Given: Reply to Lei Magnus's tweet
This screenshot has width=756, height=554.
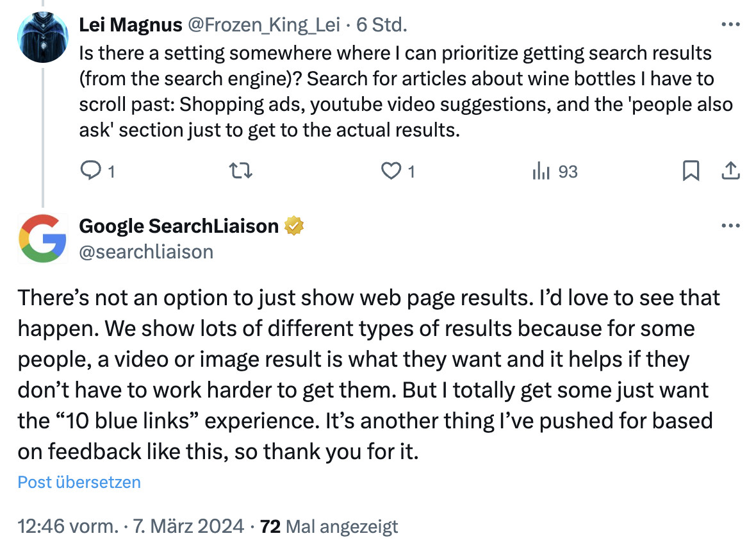Looking at the screenshot, I should tap(92, 171).
